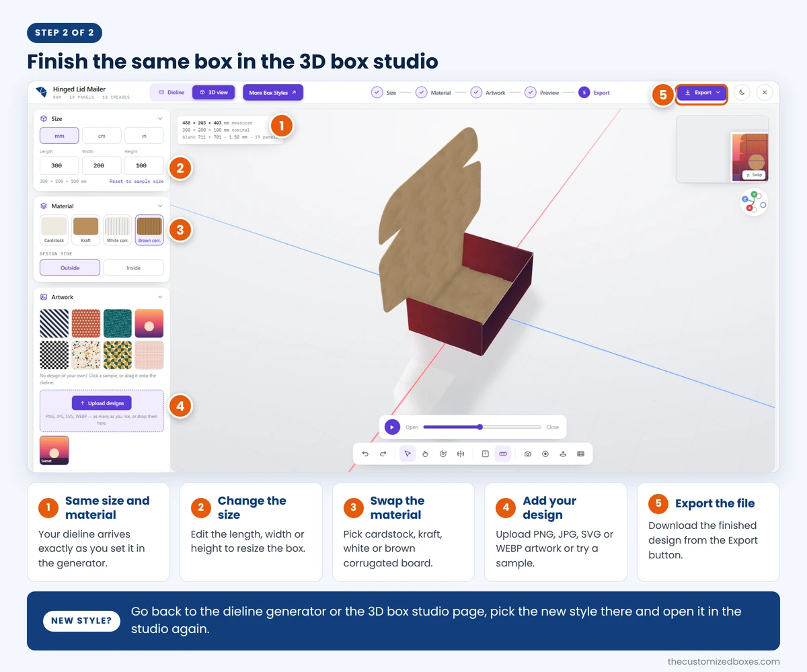Toggle the ruler measurements icon
Screen dimensions: 807x672
click(x=503, y=454)
